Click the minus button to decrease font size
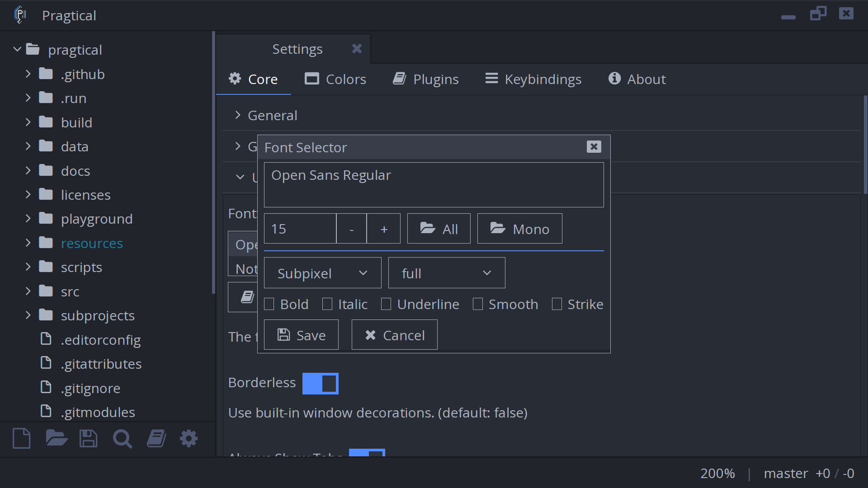 (x=351, y=228)
